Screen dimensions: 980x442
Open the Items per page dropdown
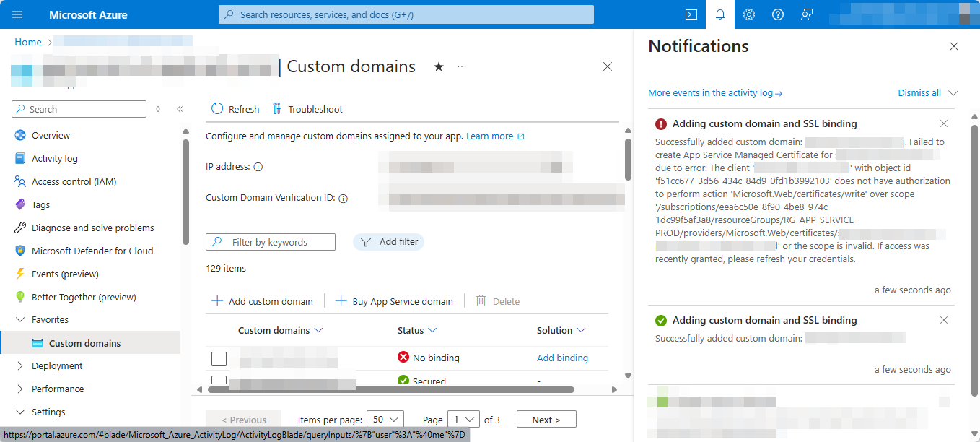point(385,419)
